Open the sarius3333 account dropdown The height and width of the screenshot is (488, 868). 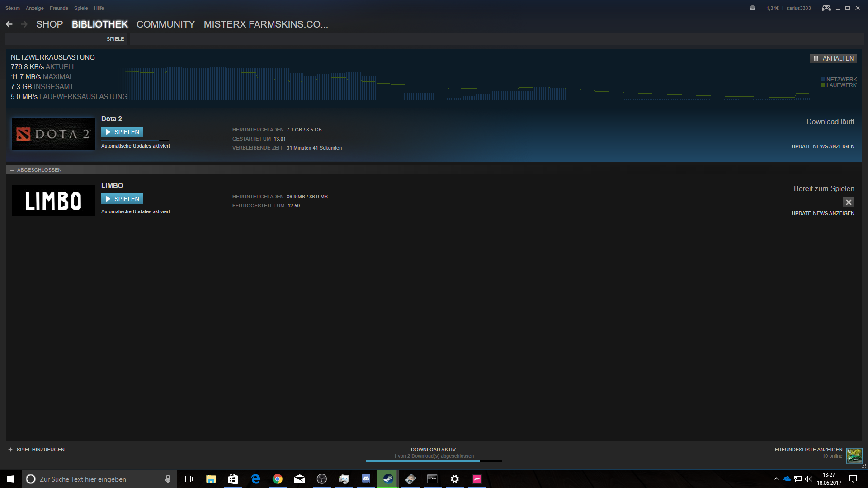(x=798, y=8)
